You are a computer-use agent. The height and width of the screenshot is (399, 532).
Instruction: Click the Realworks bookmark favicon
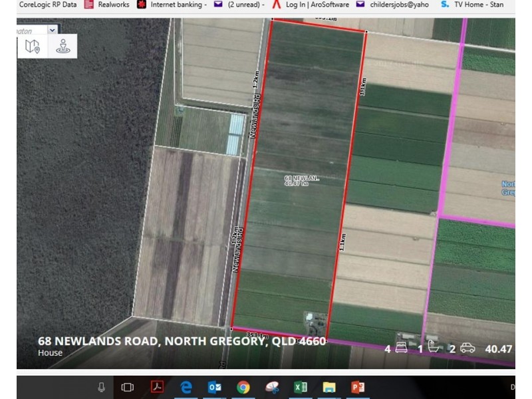point(89,5)
